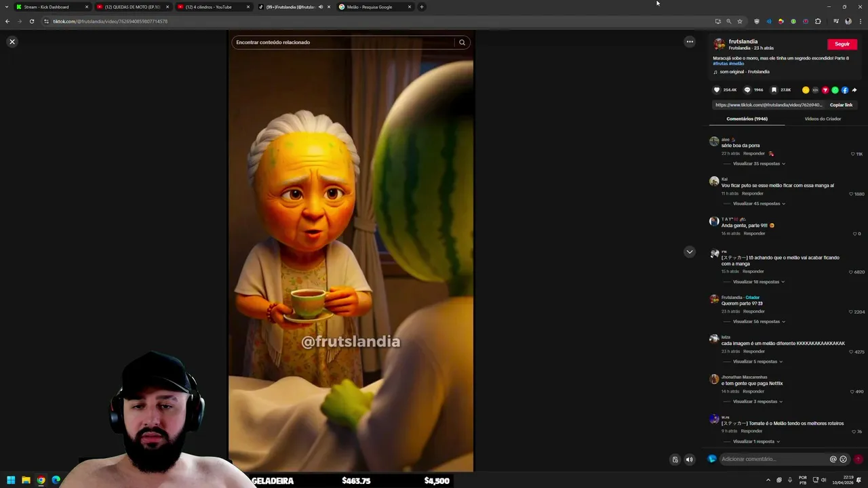The height and width of the screenshot is (488, 868).
Task: Click Copiar link button
Action: [x=841, y=105]
